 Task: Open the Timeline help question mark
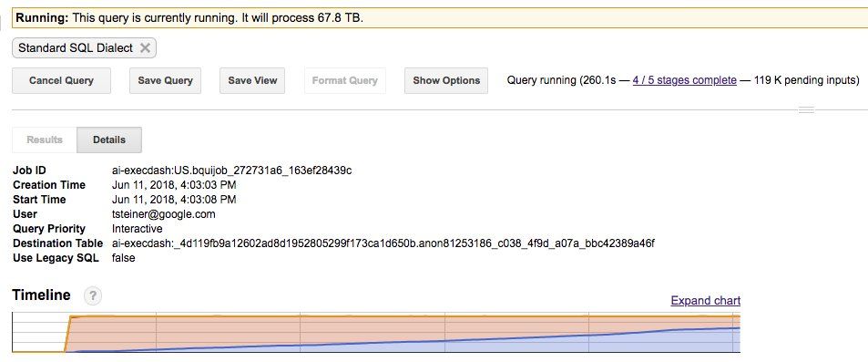93,296
